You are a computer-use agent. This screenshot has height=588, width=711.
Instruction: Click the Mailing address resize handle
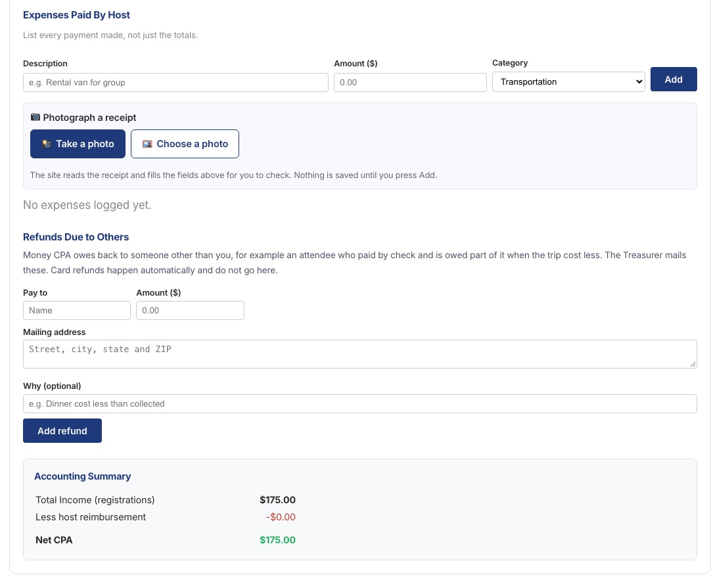tap(693, 364)
